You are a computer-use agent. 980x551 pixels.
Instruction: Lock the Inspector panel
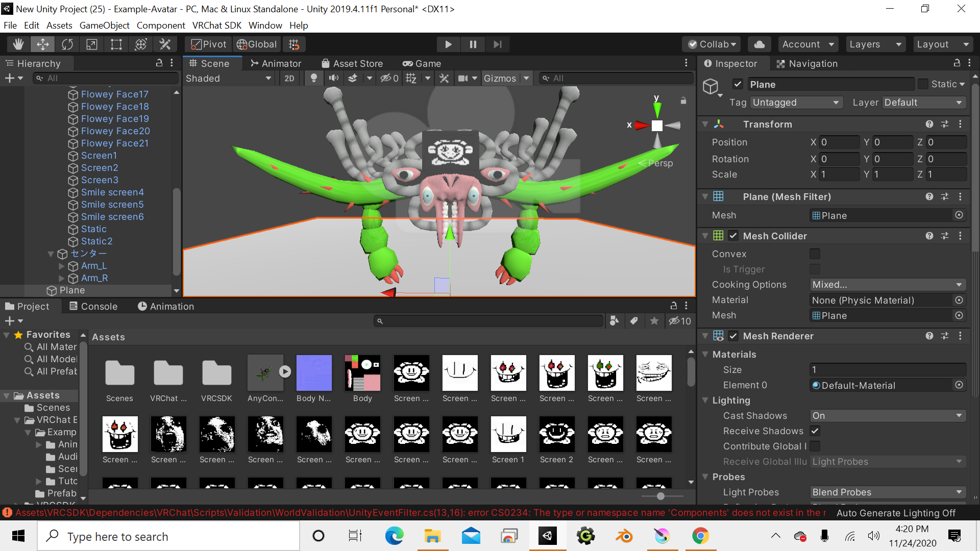pyautogui.click(x=957, y=63)
